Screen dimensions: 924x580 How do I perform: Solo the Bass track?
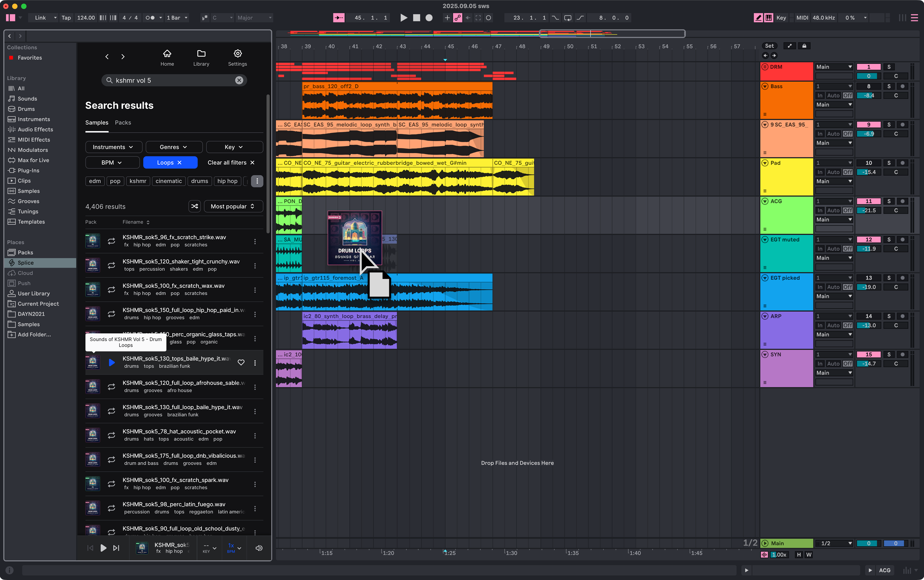[889, 86]
